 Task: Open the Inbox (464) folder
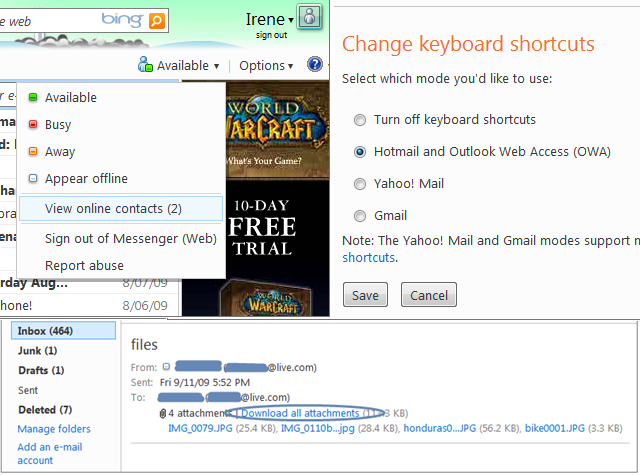(63, 331)
